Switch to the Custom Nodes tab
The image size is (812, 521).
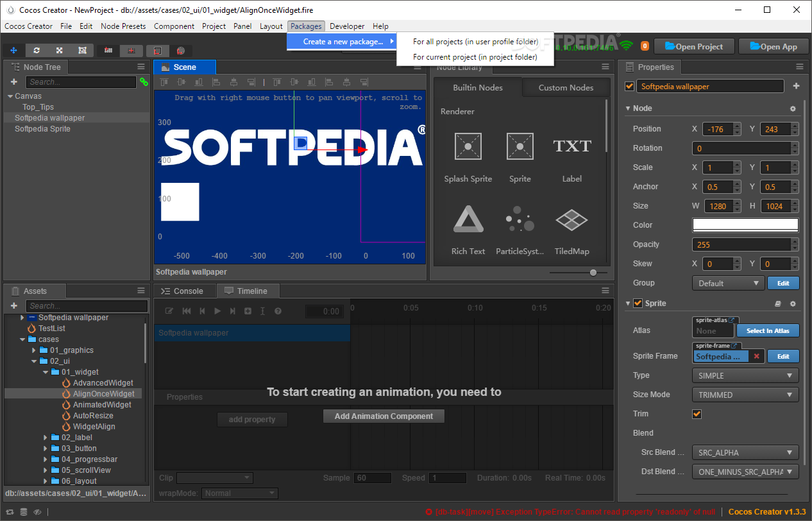pyautogui.click(x=566, y=88)
